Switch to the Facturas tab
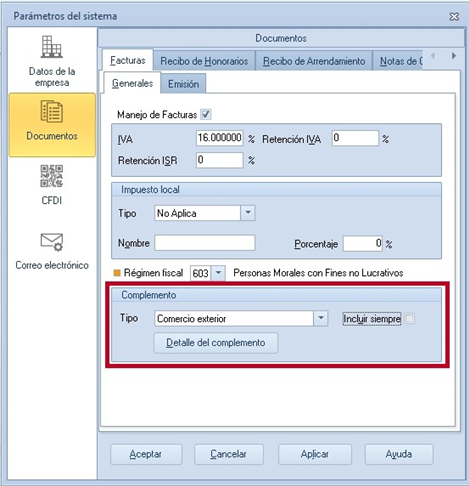Screen dimensions: 469x486 coord(128,61)
